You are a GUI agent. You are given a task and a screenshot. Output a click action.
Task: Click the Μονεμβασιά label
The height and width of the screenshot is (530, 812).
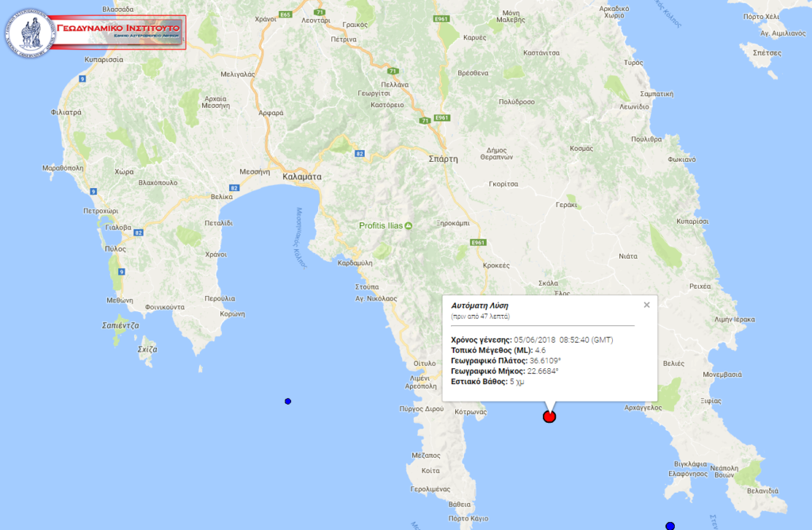(x=722, y=374)
